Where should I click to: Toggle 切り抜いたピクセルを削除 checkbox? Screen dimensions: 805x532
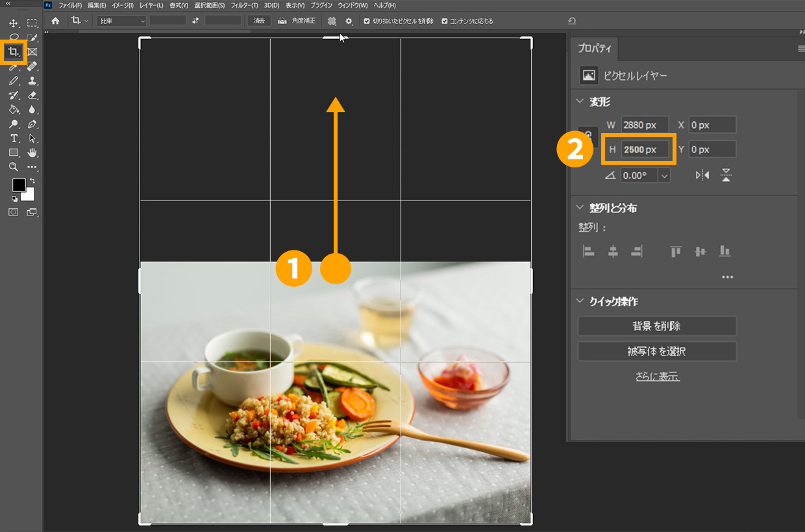click(x=367, y=21)
